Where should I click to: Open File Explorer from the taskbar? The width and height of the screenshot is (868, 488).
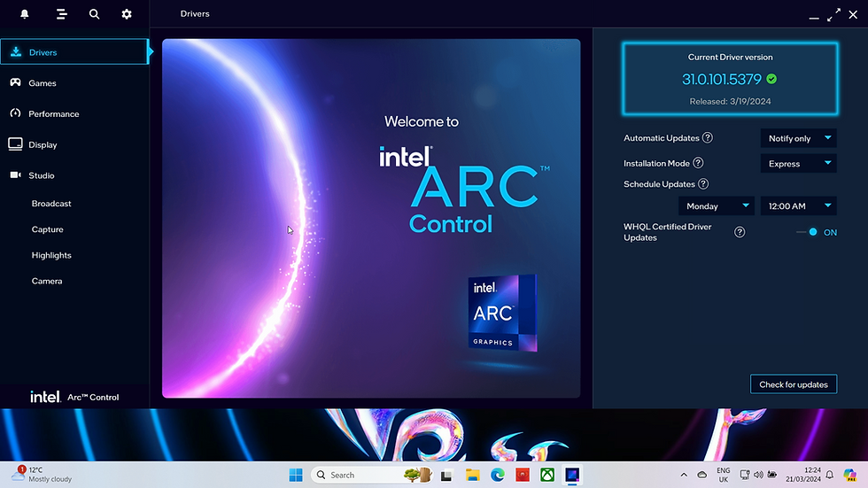[x=472, y=475]
